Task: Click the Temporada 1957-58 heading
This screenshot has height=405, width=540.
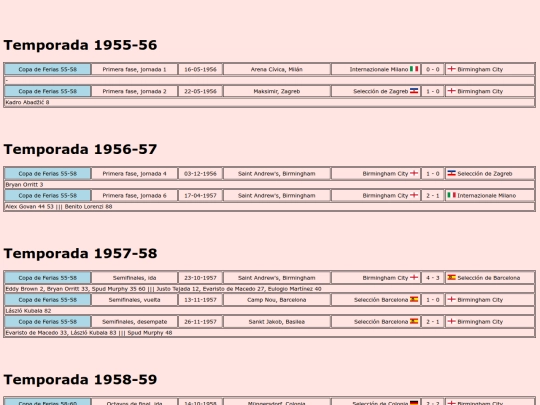Action: [80, 253]
